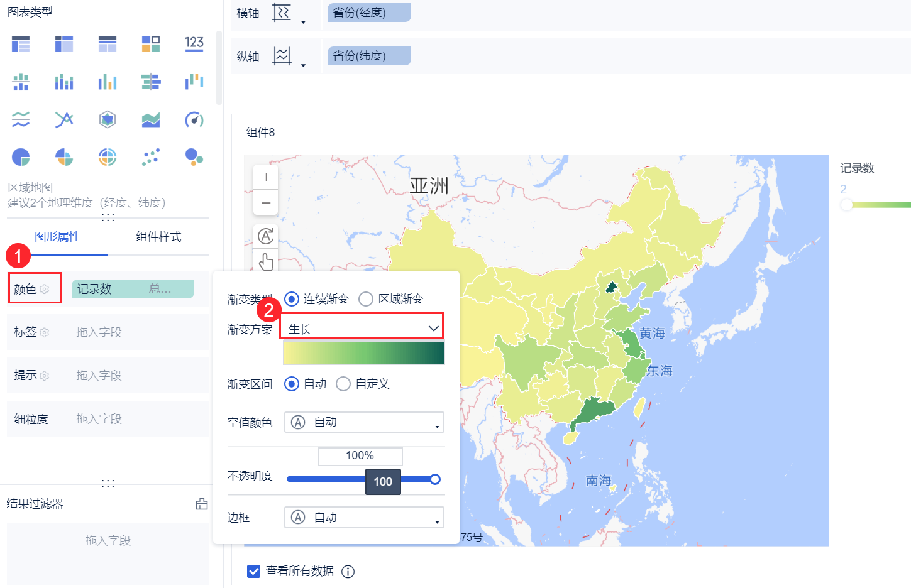Select the detail table chart type
911x588 pixels.
tap(108, 44)
